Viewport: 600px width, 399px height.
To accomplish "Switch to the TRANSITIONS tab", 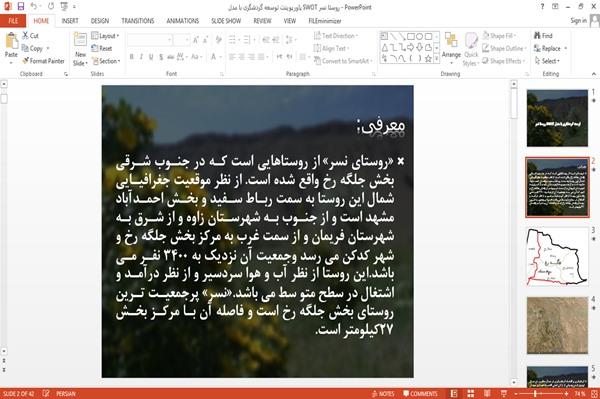I will pos(138,21).
